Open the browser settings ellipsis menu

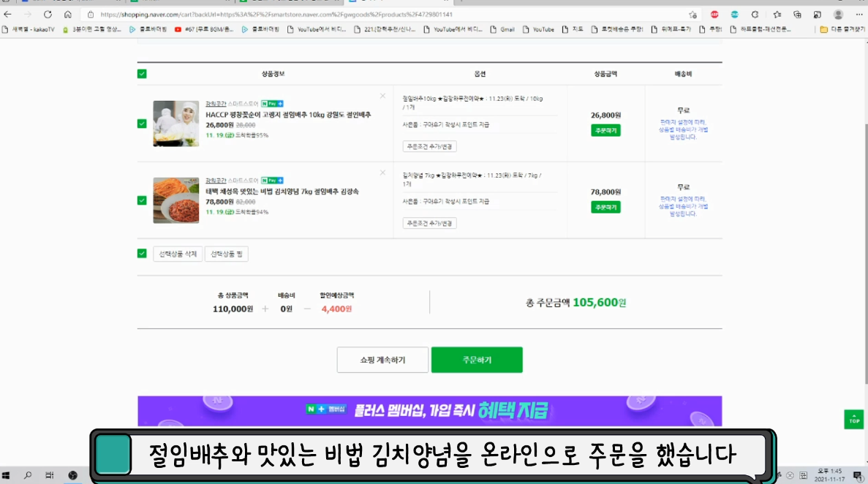coord(858,15)
